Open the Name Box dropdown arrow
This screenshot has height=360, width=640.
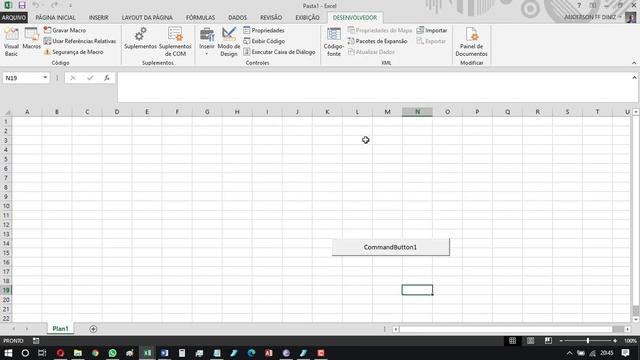tap(45, 78)
